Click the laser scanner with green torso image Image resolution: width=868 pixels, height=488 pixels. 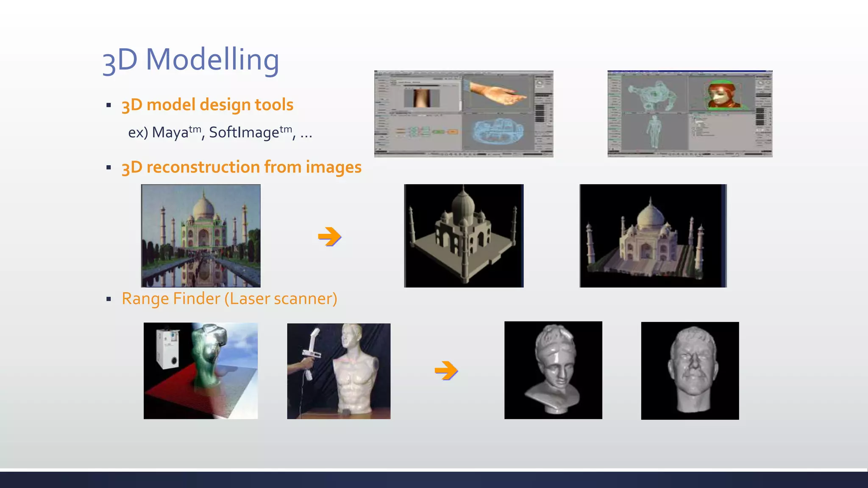(201, 371)
